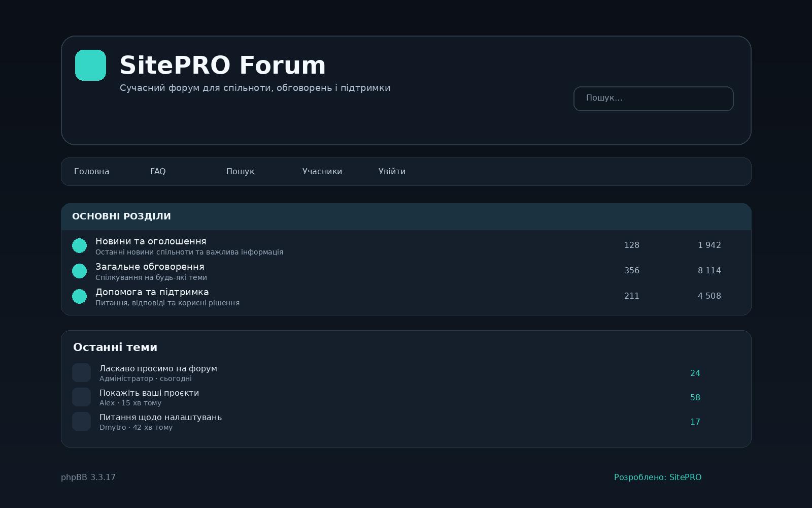Click the teal SitePRO Forum logo square
The height and width of the screenshot is (508, 812).
[90, 65]
